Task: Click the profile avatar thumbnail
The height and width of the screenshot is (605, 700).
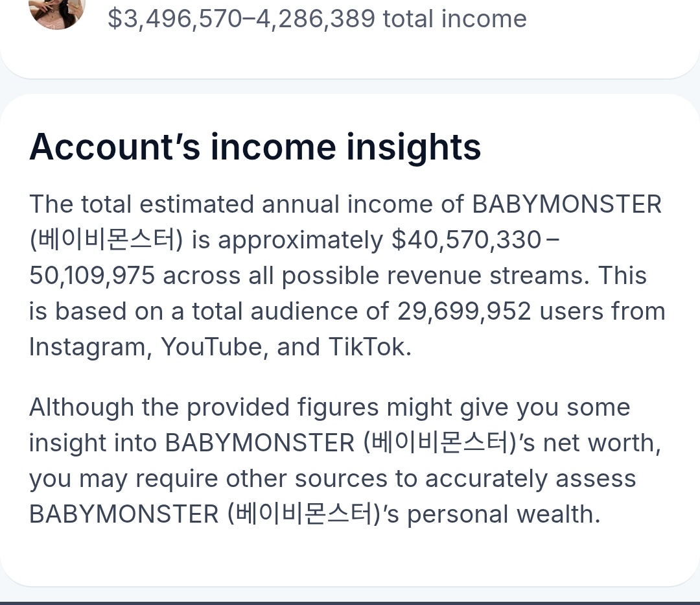Action: [57, 13]
